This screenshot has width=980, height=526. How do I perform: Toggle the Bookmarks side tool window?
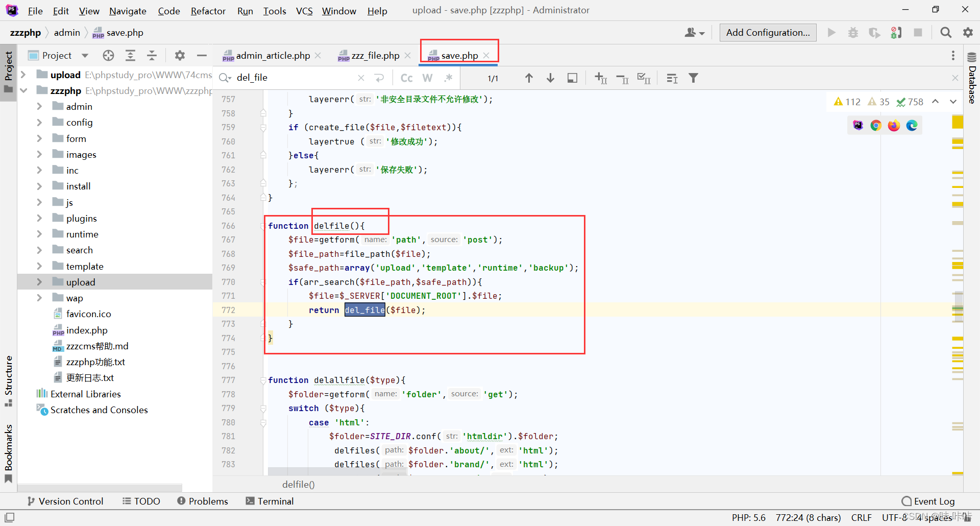tap(8, 453)
